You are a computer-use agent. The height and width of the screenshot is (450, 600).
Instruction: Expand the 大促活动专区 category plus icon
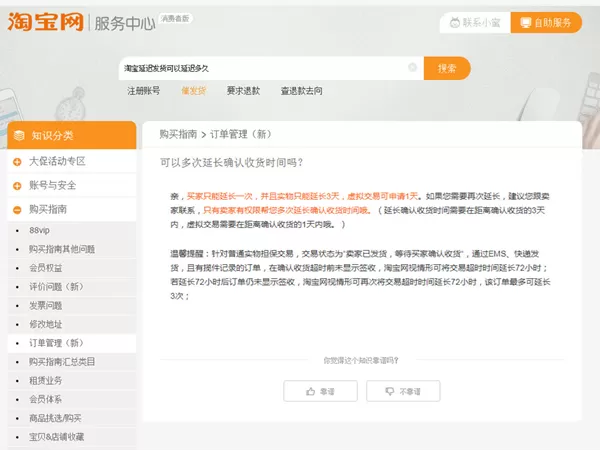click(17, 162)
